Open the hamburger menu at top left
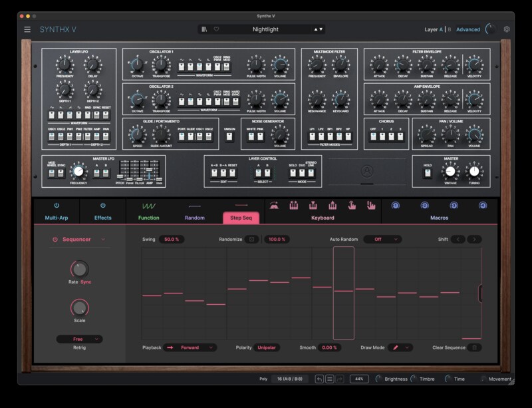Image resolution: width=532 pixels, height=408 pixels. click(x=27, y=29)
